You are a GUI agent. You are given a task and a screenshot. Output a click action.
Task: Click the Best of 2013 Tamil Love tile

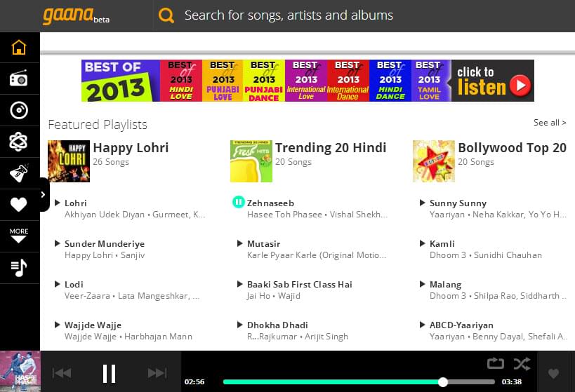pyautogui.click(x=429, y=81)
